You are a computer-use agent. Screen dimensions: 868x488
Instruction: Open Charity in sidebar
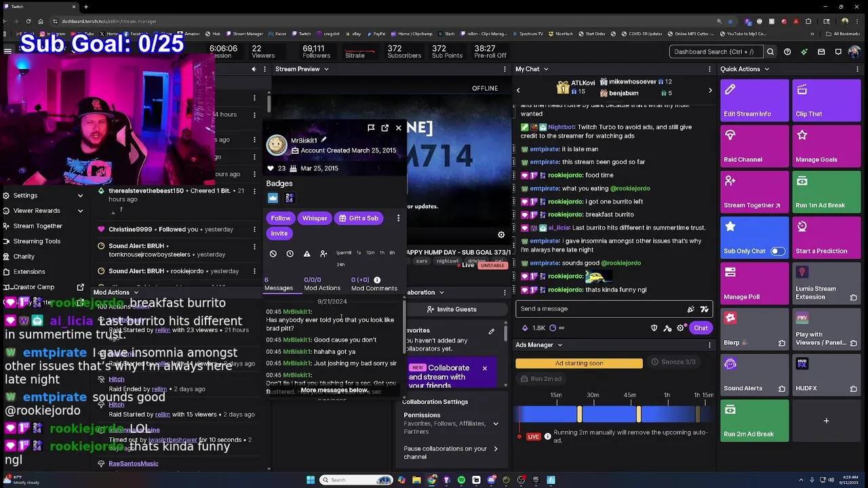(24, 256)
